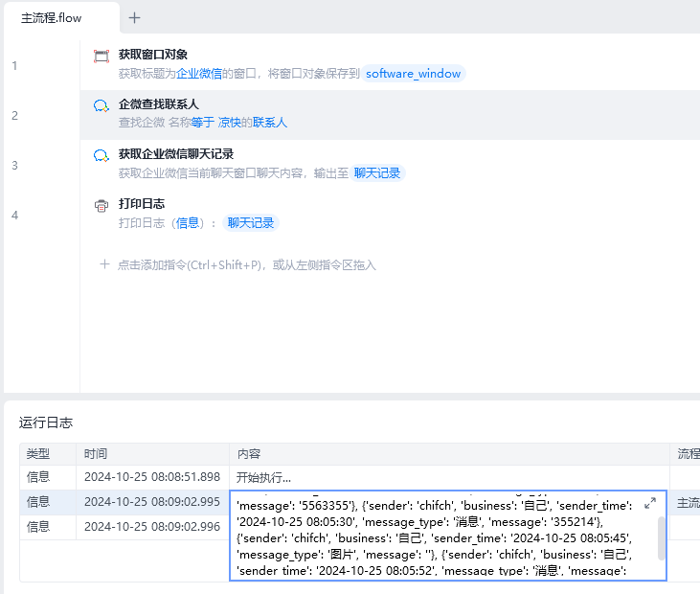Click the software_window variable tag

[413, 74]
